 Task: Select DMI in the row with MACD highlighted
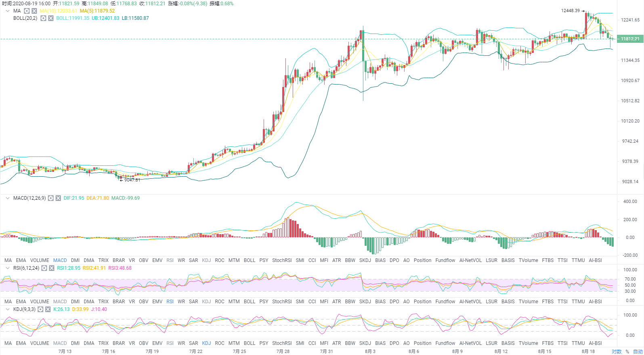75,260
